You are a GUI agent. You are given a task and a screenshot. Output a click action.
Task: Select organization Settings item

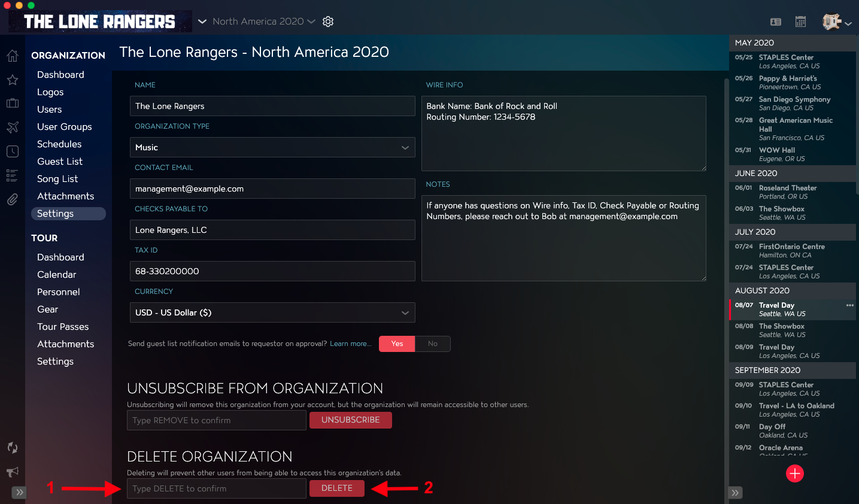pos(68,214)
